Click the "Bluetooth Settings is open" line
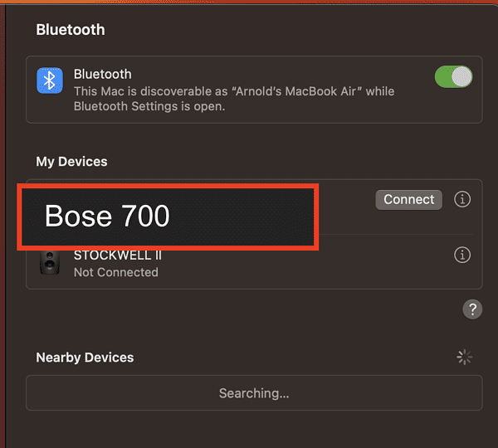 149,106
